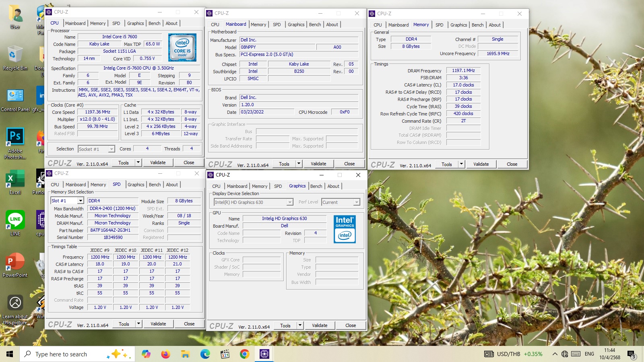Launch Adobe Photoshop from the desktop
644x362 pixels.
point(15,143)
